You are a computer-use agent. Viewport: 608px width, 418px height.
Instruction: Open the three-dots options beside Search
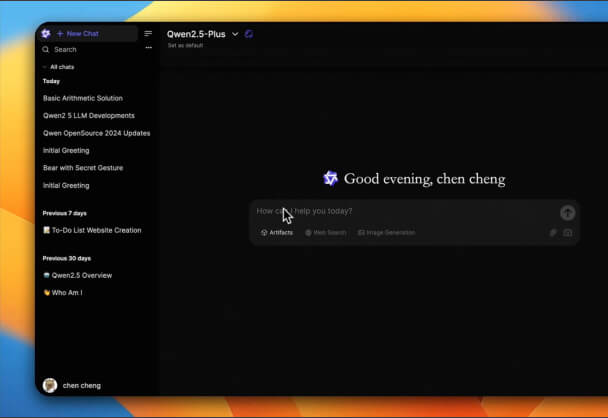pyautogui.click(x=149, y=48)
